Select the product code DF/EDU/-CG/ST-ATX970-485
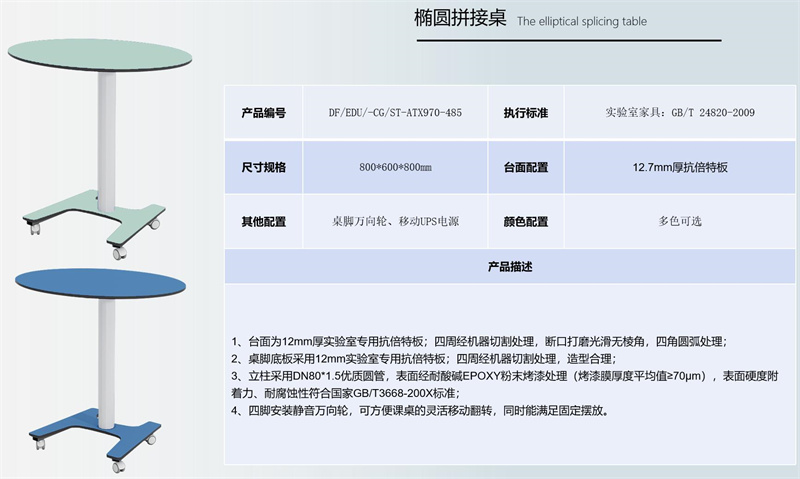 395,113
